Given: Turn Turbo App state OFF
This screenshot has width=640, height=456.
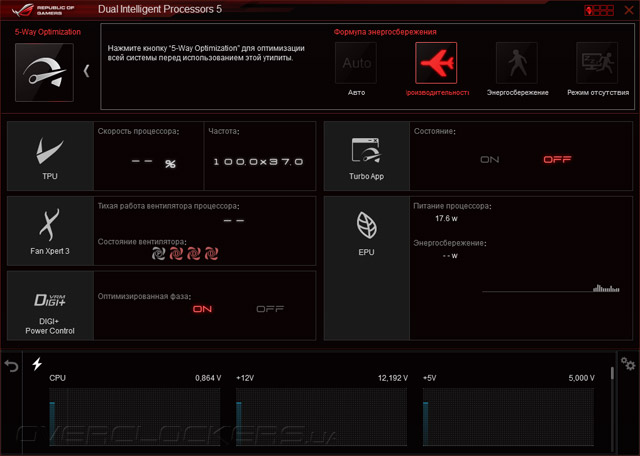Looking at the screenshot, I should [557, 160].
